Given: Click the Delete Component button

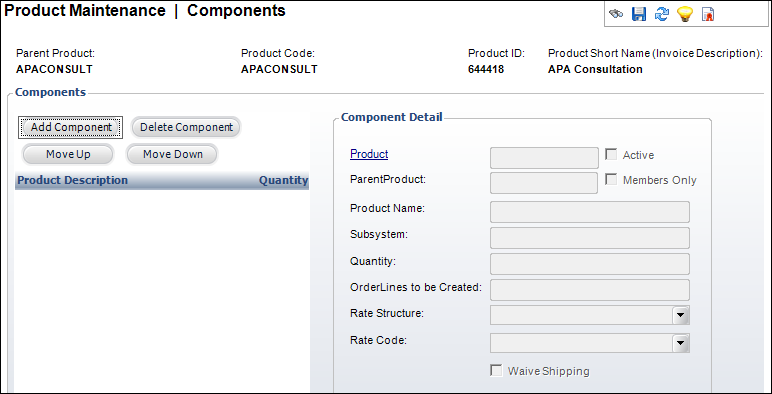Looking at the screenshot, I should pyautogui.click(x=186, y=128).
